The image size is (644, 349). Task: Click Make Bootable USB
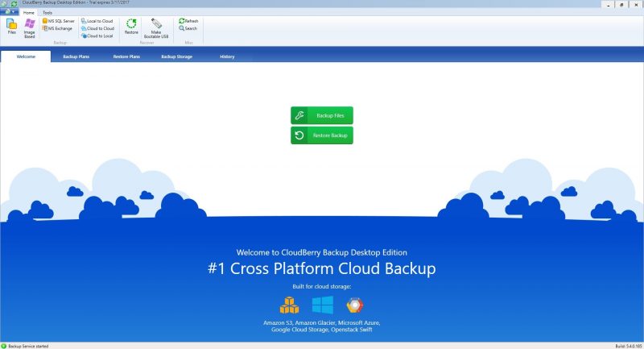tap(156, 28)
